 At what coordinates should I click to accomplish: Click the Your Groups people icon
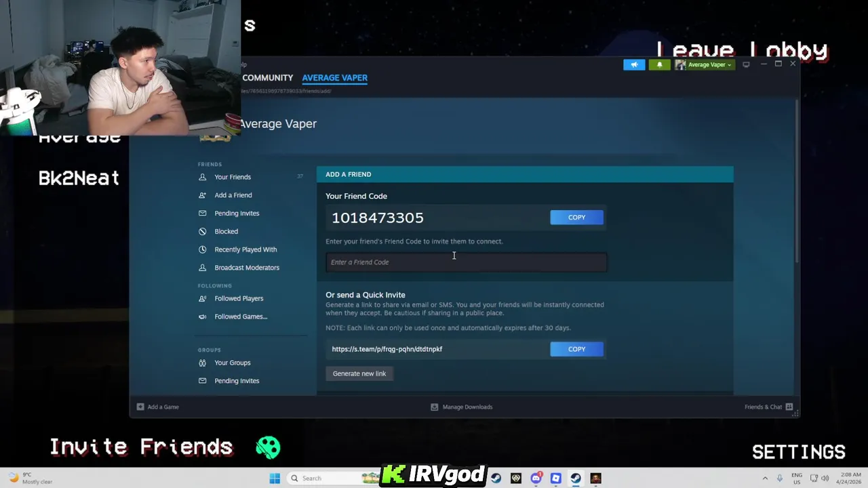(x=202, y=363)
